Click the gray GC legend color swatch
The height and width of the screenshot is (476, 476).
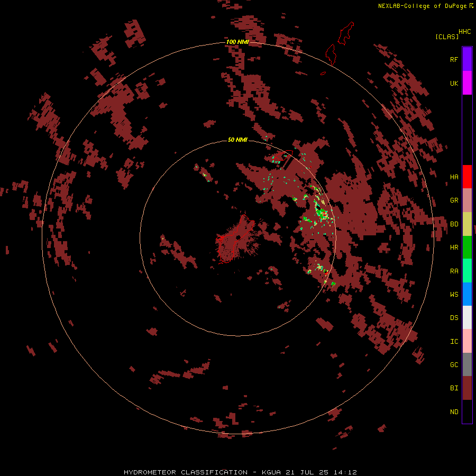[x=467, y=364]
